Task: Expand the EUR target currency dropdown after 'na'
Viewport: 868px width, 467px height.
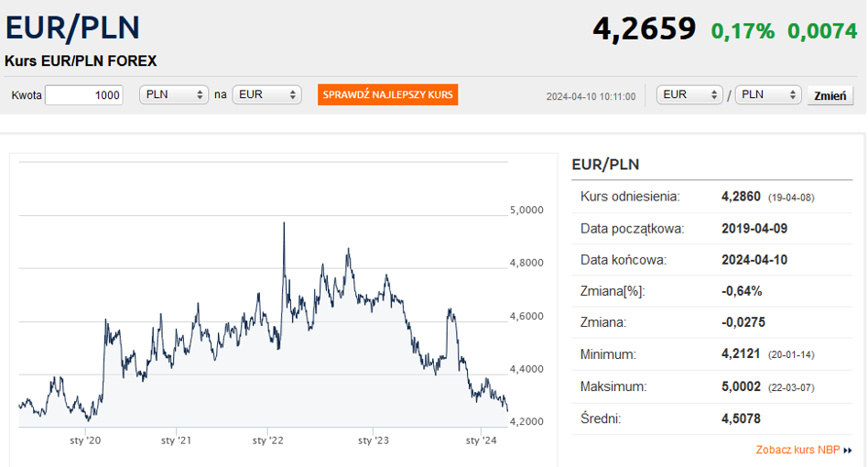Action: click(x=266, y=95)
